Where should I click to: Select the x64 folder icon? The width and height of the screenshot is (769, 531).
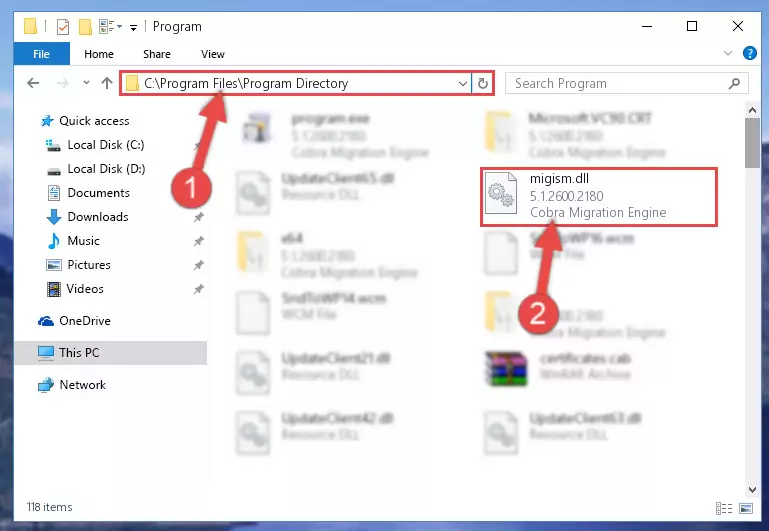tap(253, 252)
